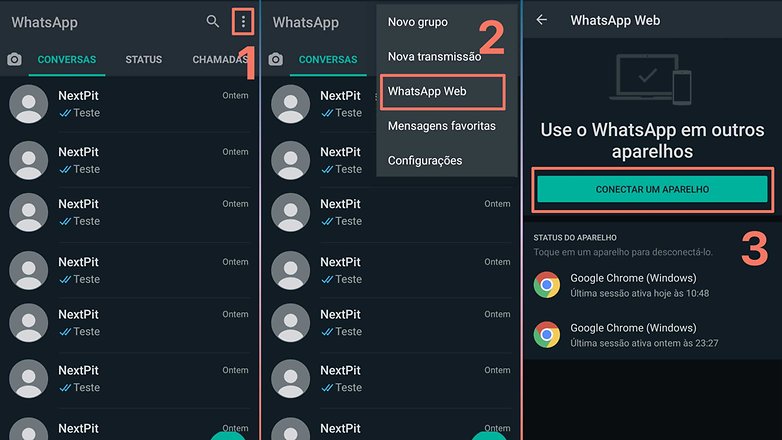The width and height of the screenshot is (782, 440).
Task: Go back from WhatsApp Web screen
Action: click(x=542, y=20)
